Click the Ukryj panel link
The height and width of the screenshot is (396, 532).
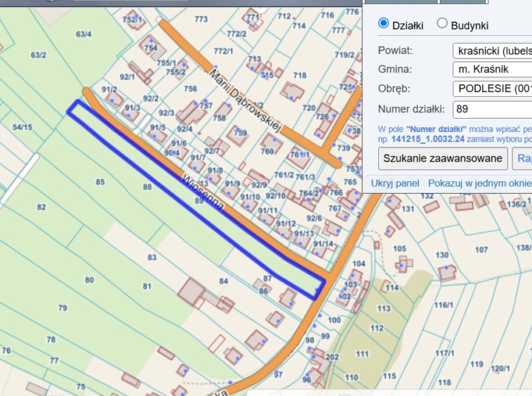coord(395,183)
